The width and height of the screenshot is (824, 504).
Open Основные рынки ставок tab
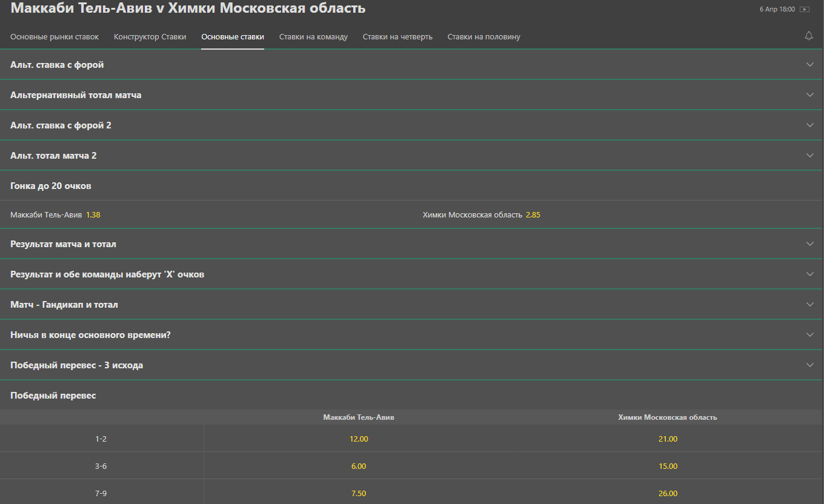(55, 37)
